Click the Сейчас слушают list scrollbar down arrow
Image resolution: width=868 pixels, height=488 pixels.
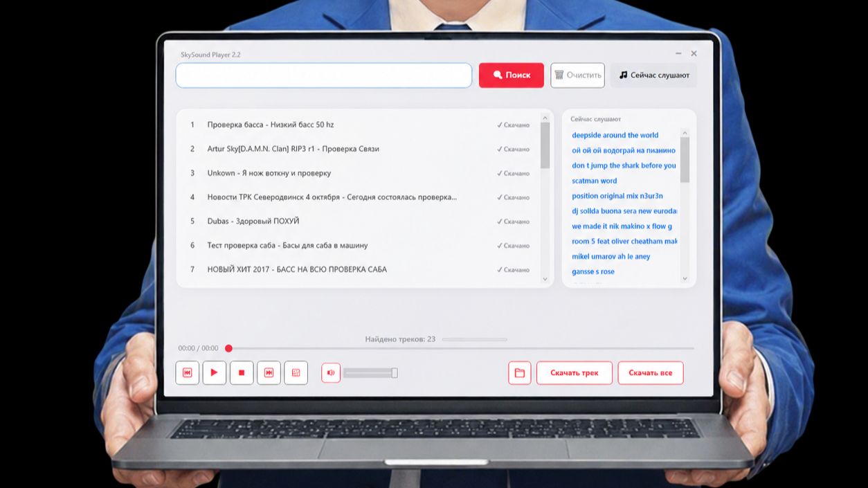coord(685,278)
